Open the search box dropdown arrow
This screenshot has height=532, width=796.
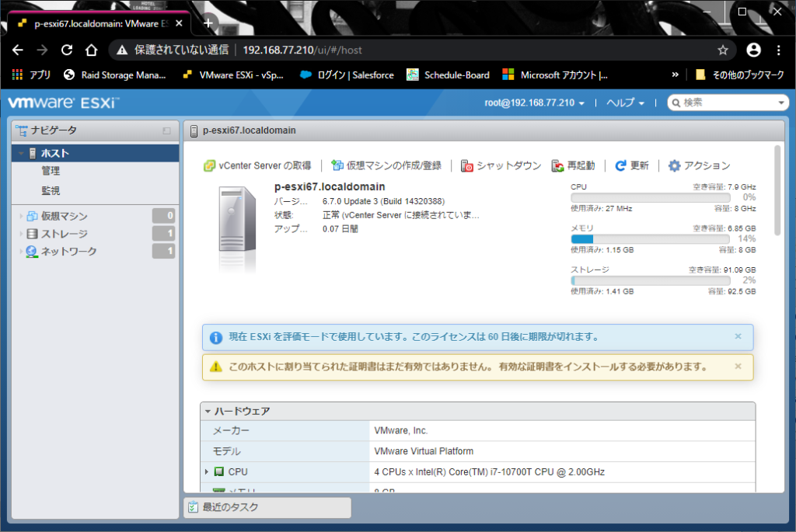point(780,103)
